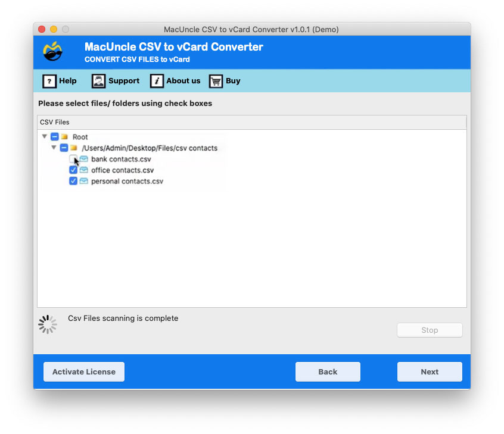
Task: Collapse the Root tree node
Action: click(45, 136)
